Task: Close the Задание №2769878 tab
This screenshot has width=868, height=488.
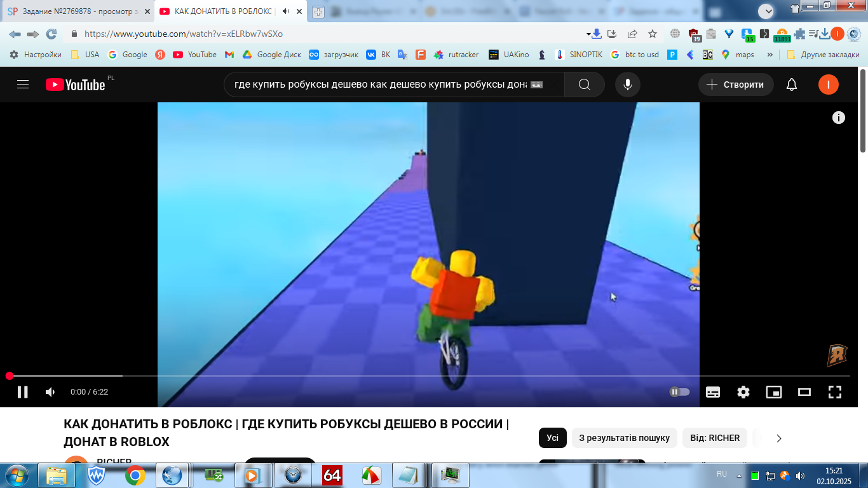Action: [x=147, y=11]
